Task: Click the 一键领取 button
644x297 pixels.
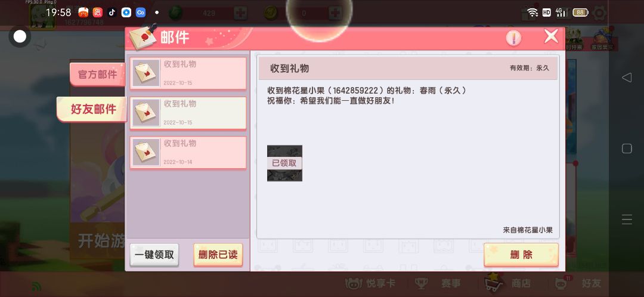Action: click(154, 255)
